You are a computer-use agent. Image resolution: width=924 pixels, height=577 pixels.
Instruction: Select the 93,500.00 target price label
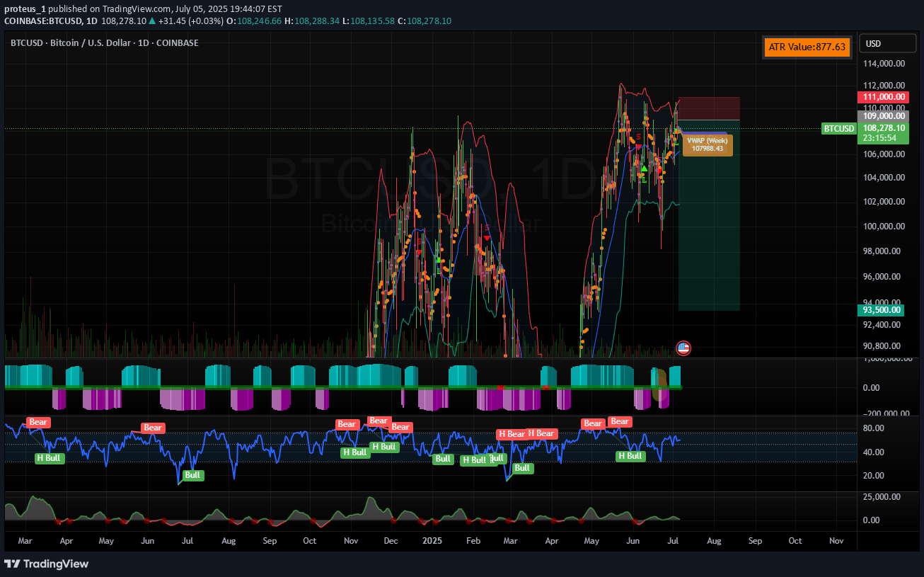[882, 310]
